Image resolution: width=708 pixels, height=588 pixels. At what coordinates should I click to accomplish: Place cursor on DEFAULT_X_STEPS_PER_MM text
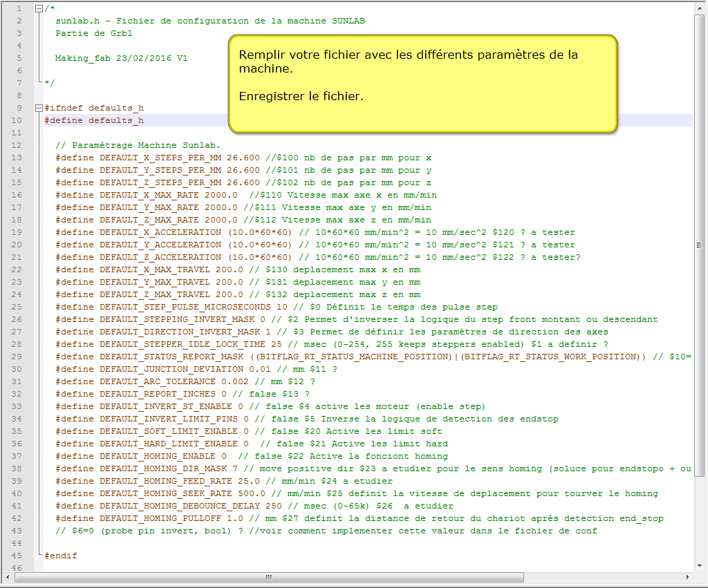pos(160,158)
